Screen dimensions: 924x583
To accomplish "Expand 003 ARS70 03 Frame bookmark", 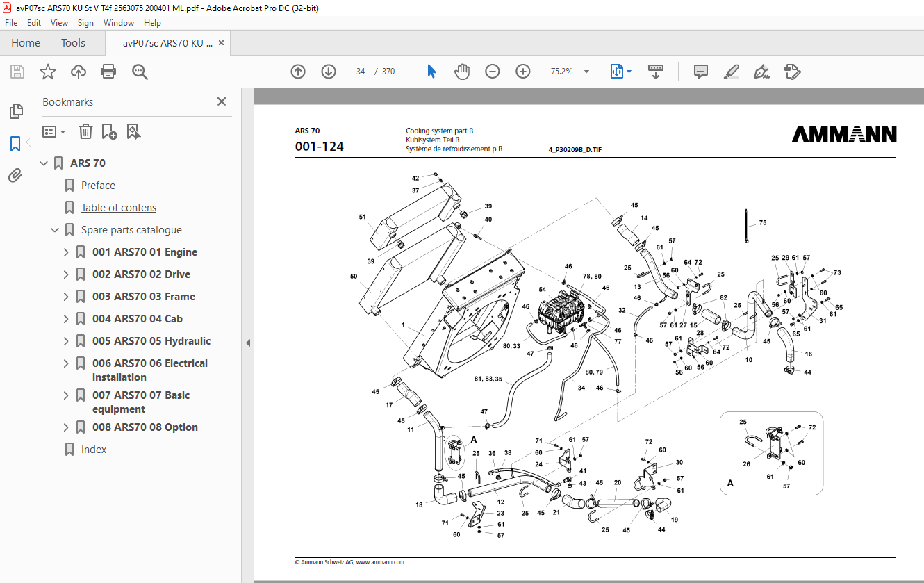I will pos(67,297).
